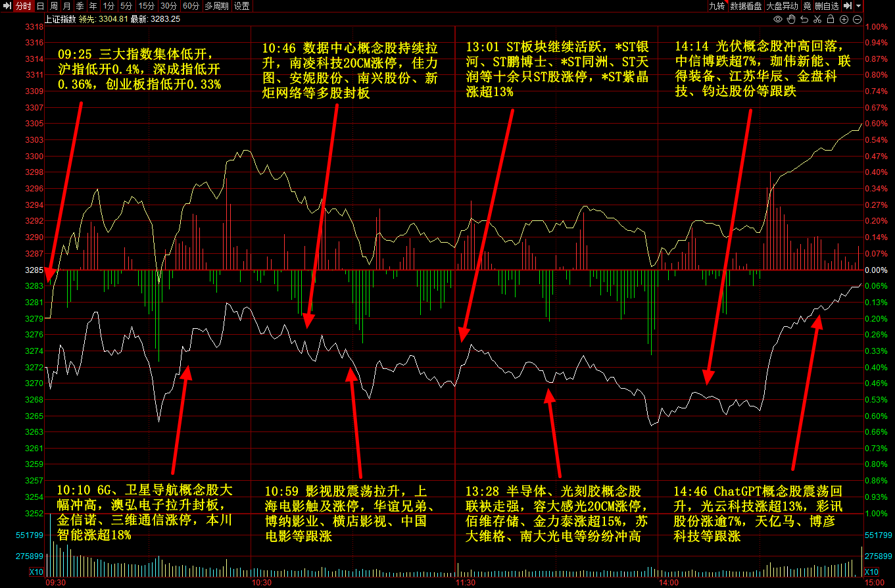This screenshot has height=588, width=895.
Task: Open the top-right dropdown triangle menu
Action: point(858,6)
